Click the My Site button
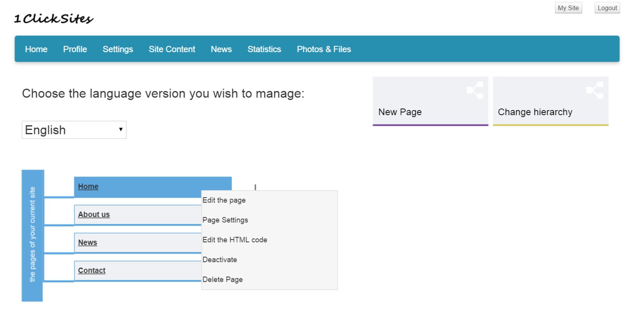The height and width of the screenshot is (329, 644). tap(568, 8)
